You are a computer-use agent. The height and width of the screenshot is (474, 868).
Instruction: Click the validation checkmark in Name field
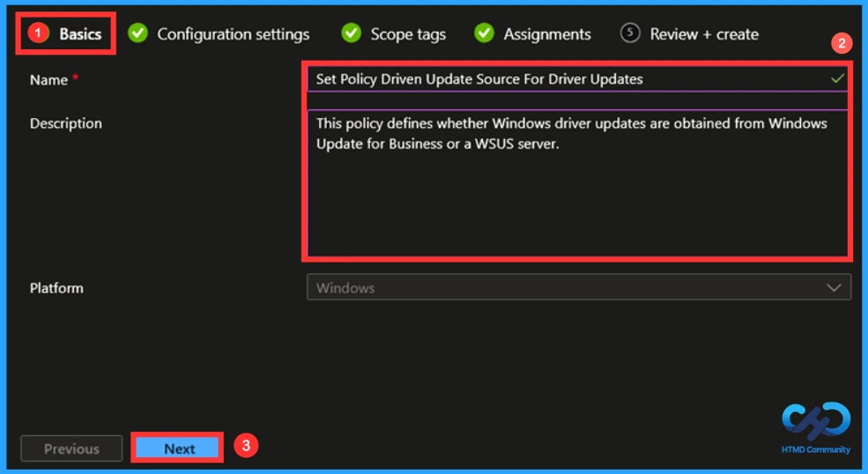837,78
